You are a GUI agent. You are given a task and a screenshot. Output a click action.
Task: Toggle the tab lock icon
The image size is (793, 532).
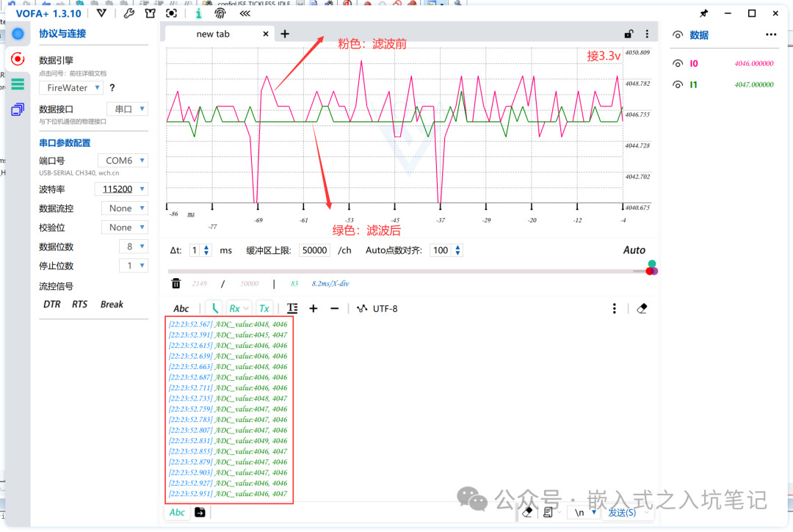pos(628,34)
